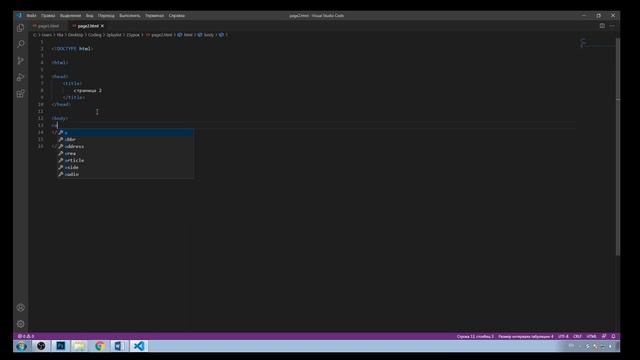Select 'address' suggestion in autocomplete list

[x=125, y=146]
